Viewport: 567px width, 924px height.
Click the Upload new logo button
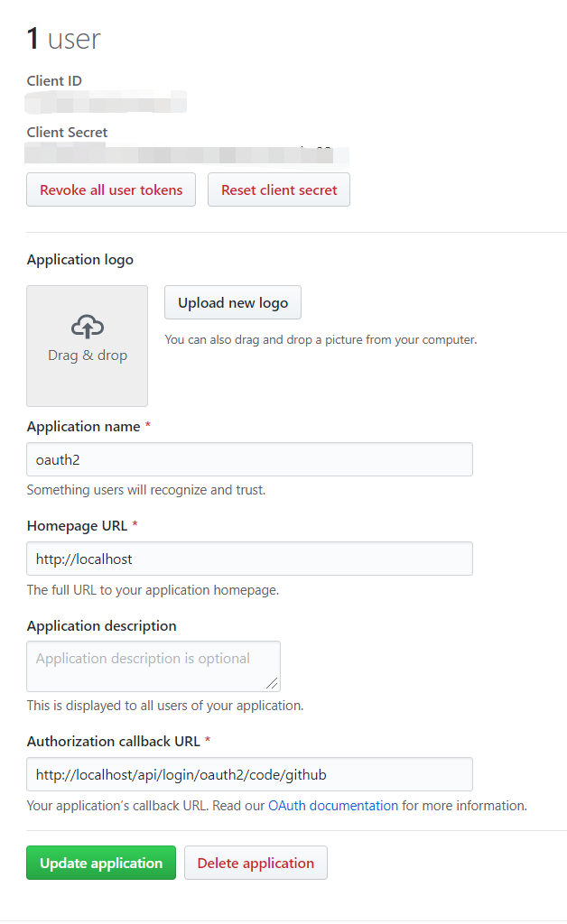[x=233, y=303]
